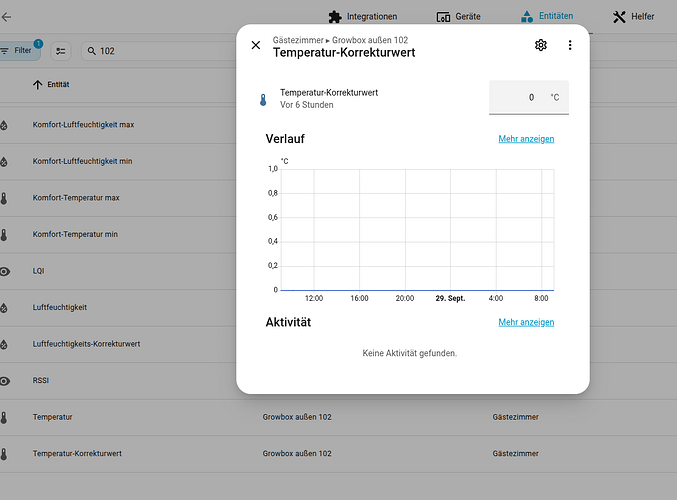Open the three-dot overflow menu in dialog
This screenshot has height=500, width=677.
570,45
